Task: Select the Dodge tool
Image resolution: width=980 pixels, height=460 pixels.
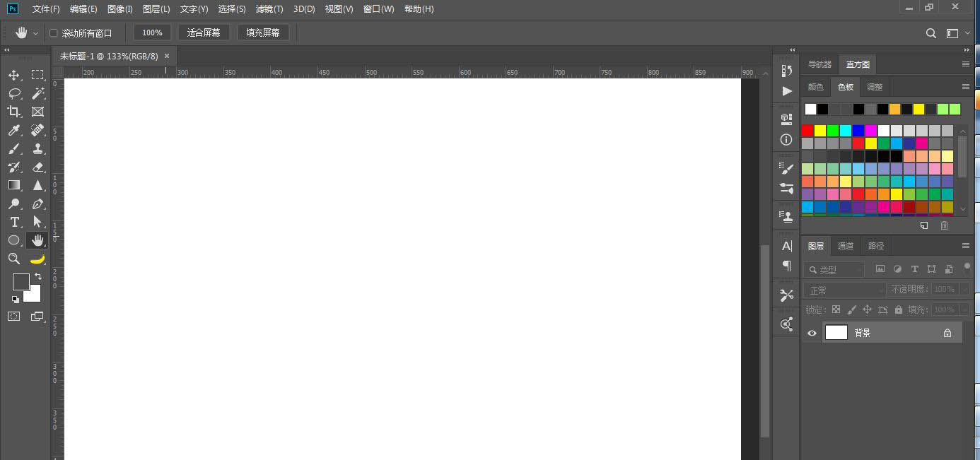Action: [x=14, y=204]
